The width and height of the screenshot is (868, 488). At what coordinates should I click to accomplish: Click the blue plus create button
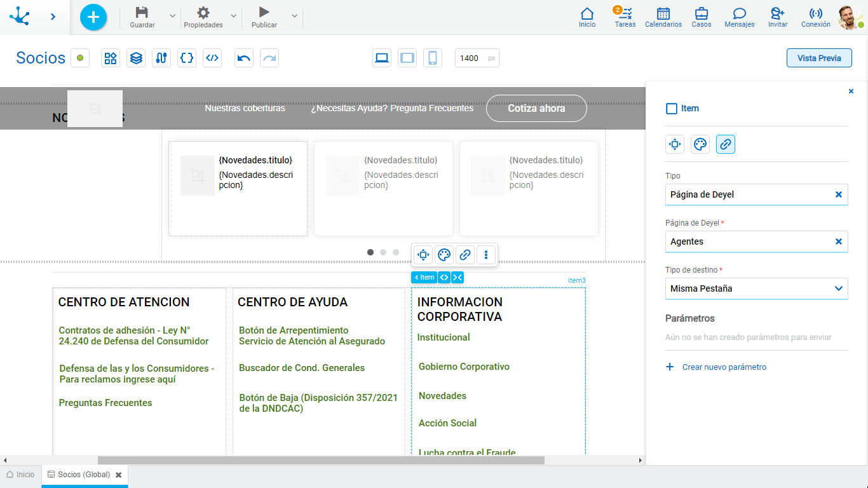tap(93, 17)
